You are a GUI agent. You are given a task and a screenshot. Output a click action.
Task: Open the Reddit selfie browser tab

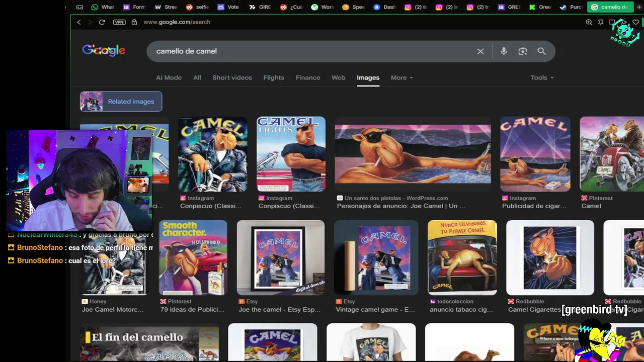coord(197,7)
